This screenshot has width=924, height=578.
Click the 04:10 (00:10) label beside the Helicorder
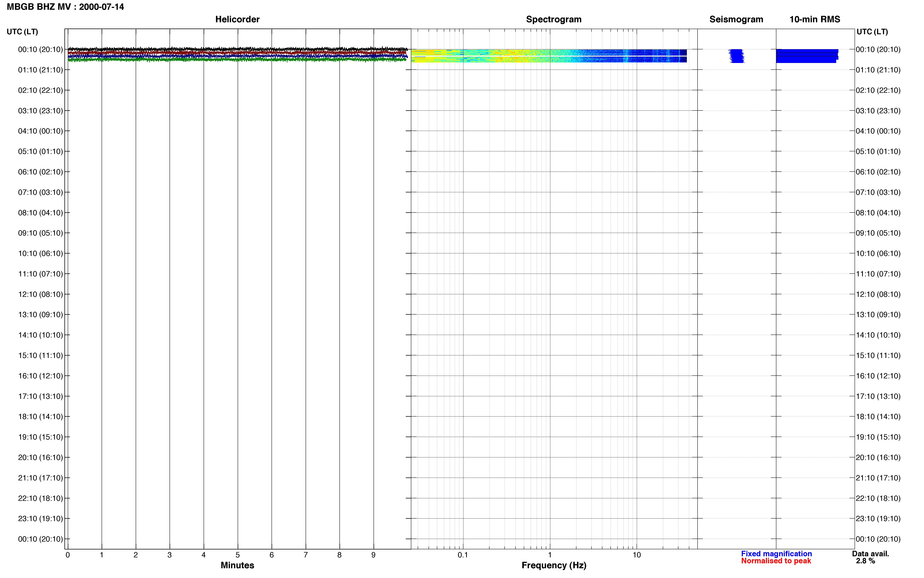pos(40,131)
